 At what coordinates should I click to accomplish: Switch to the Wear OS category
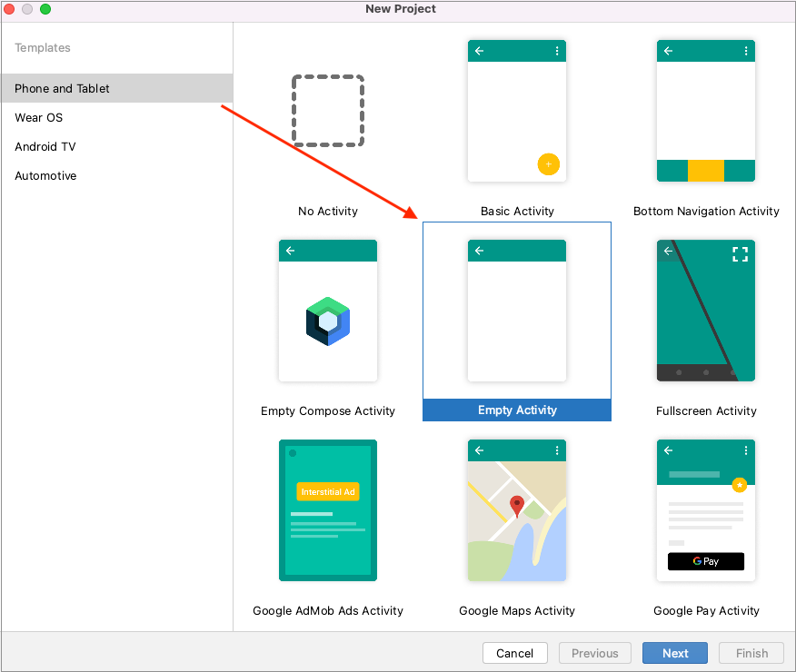(38, 117)
